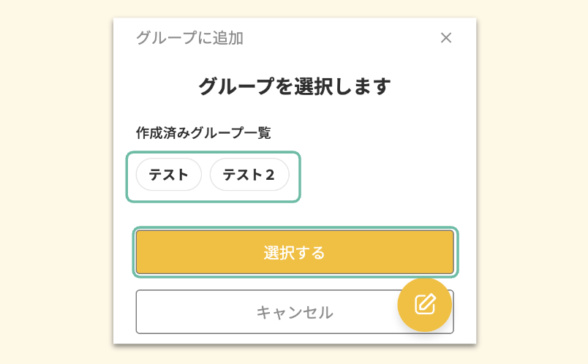
Task: Click the yellow floating edit pencil icon
Action: (424, 304)
